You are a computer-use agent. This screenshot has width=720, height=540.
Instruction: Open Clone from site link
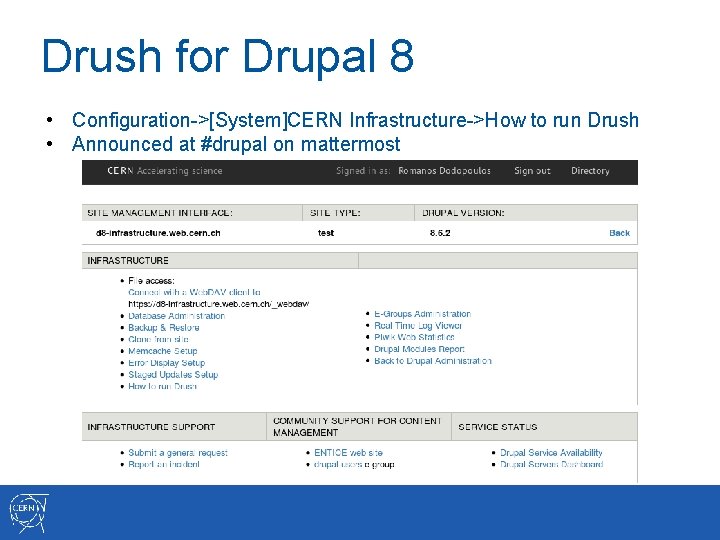coord(158,339)
